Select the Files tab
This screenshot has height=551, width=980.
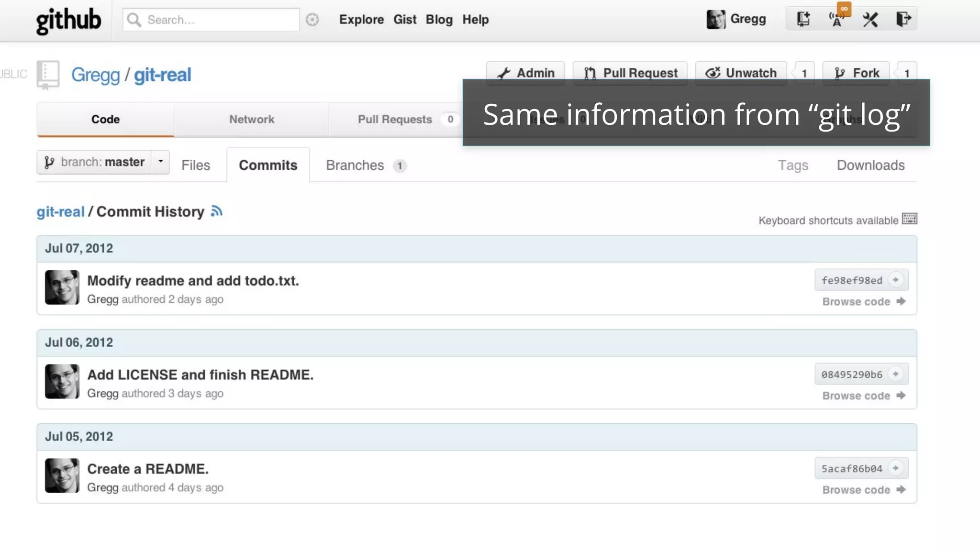click(x=195, y=165)
